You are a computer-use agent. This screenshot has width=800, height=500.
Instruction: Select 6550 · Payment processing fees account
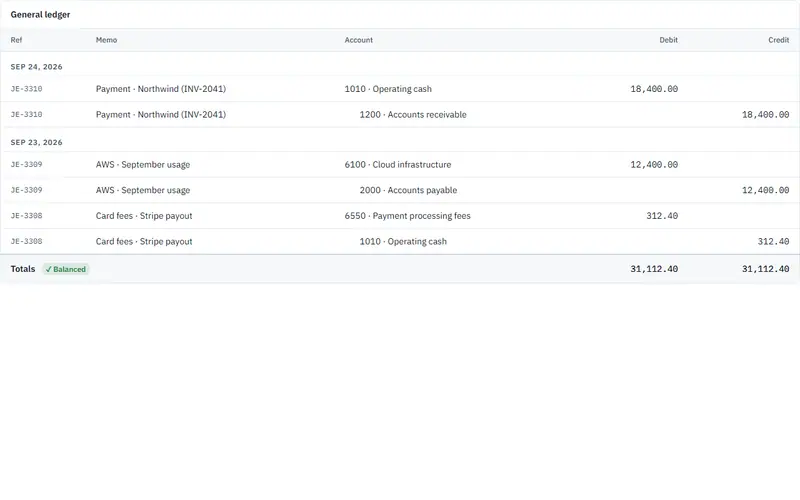click(408, 216)
